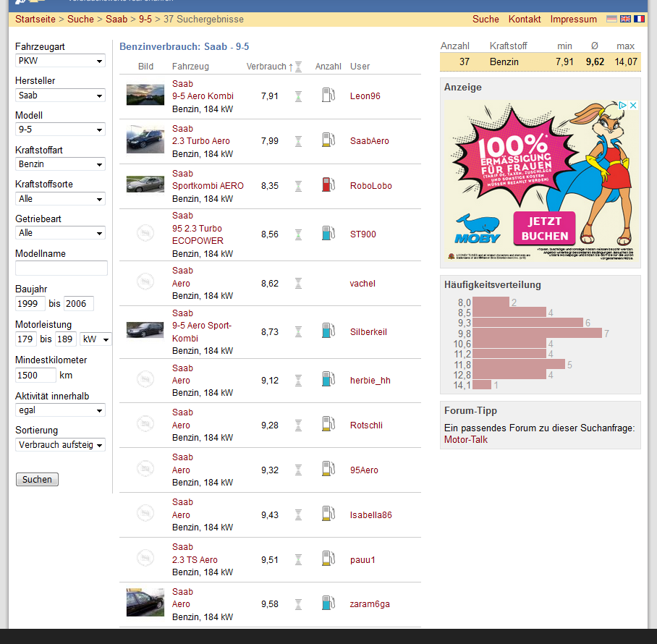
Task: Open the Sortierung dropdown
Action: (60, 445)
